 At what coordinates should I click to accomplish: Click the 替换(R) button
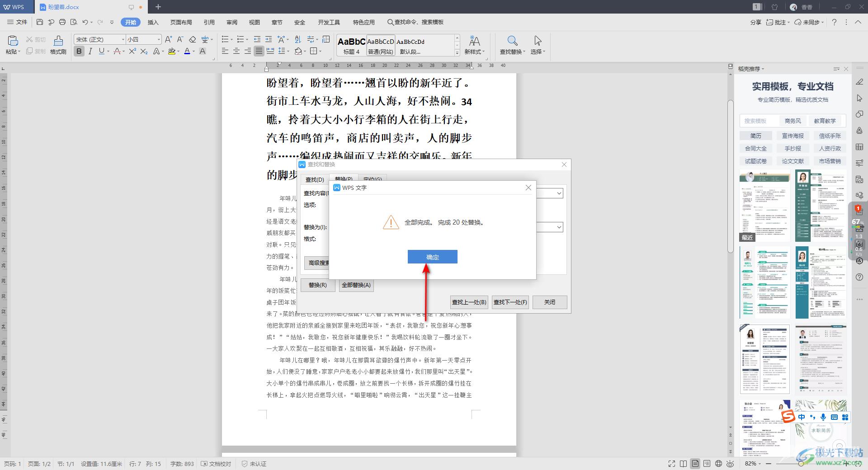click(317, 285)
